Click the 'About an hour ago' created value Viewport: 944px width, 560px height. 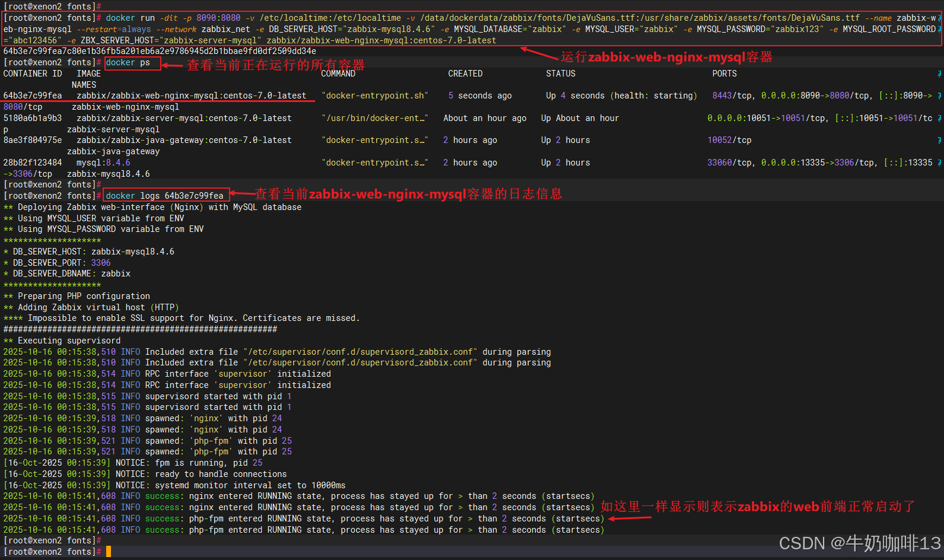click(x=485, y=118)
